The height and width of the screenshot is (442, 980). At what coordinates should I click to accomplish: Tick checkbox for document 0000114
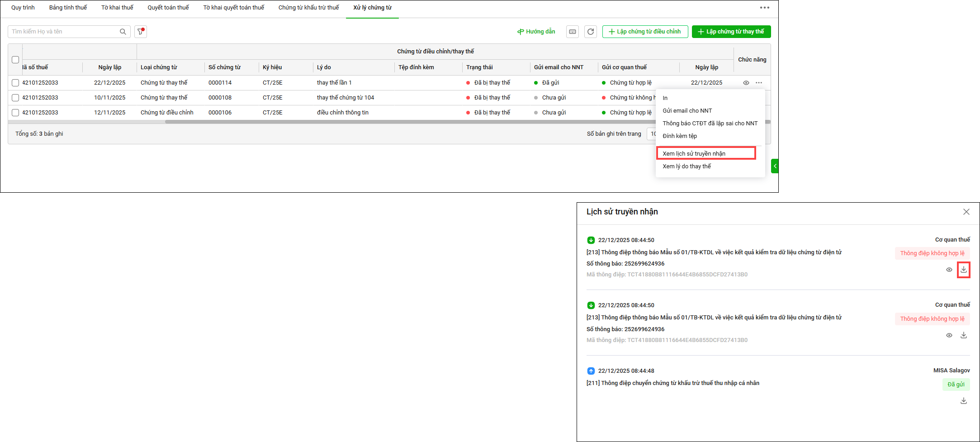tap(15, 83)
